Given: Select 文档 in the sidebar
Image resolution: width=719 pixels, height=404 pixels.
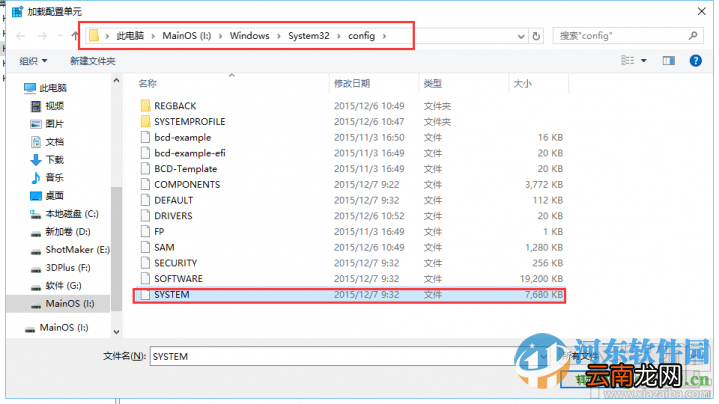Looking at the screenshot, I should (x=47, y=142).
